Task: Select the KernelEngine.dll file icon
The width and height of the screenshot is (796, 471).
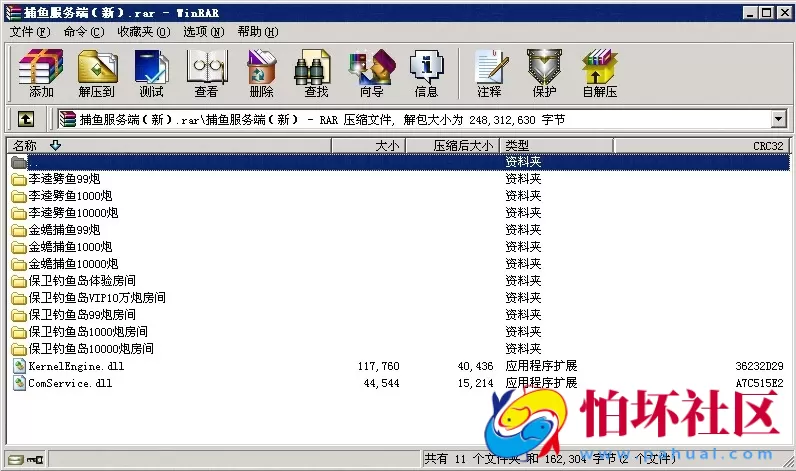Action: pos(19,366)
